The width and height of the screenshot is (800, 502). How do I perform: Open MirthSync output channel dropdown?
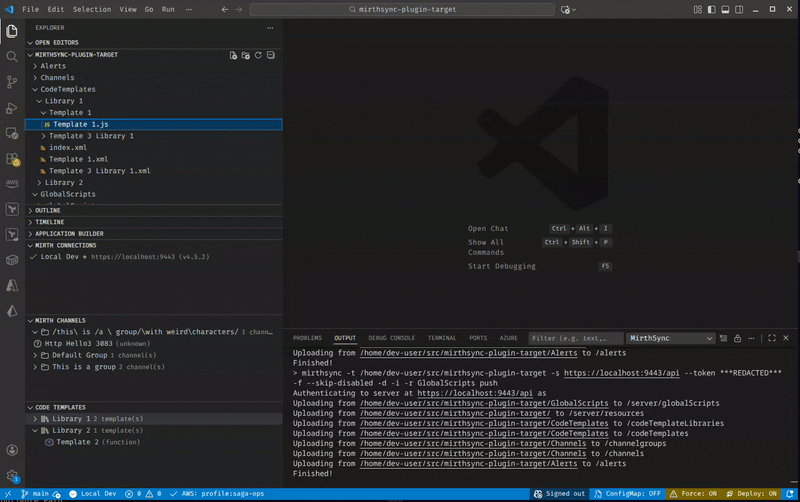tap(670, 338)
